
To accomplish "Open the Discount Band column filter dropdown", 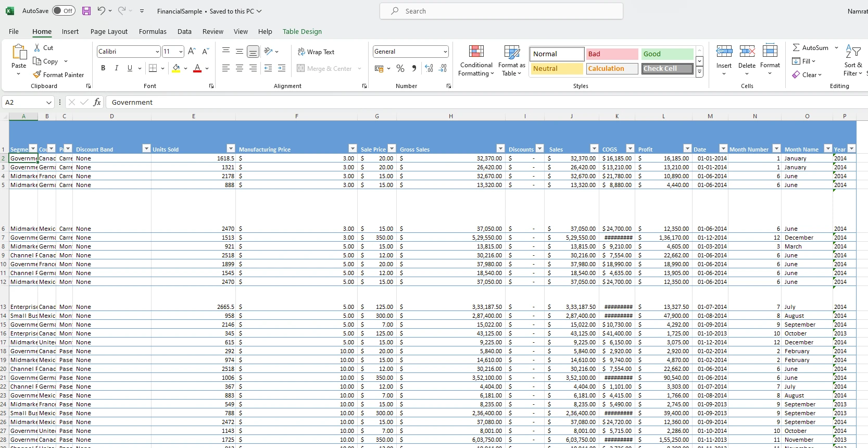I will [146, 149].
